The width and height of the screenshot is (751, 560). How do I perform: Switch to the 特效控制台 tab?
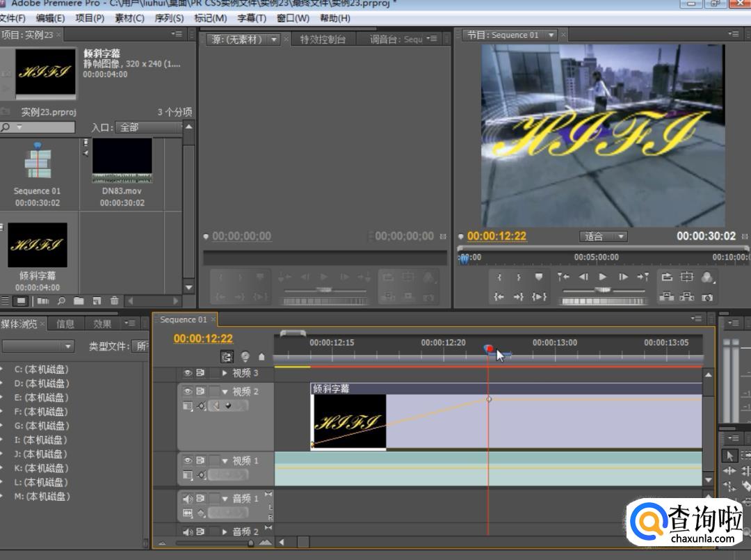323,39
